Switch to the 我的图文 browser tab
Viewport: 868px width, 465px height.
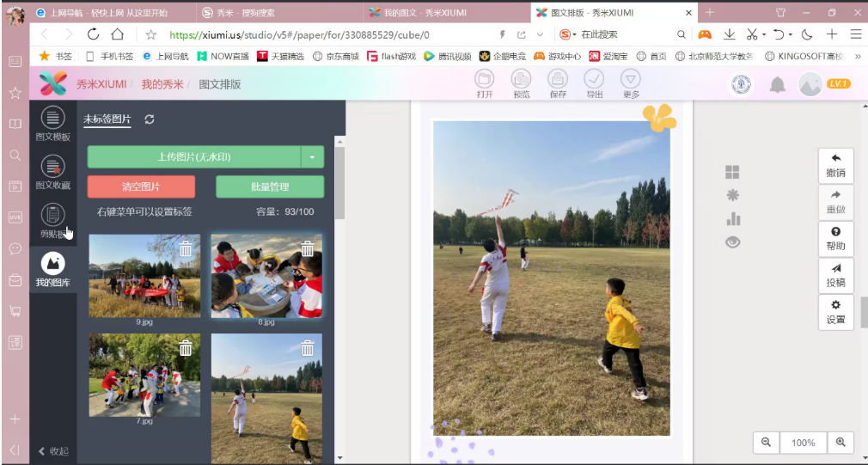click(x=404, y=13)
